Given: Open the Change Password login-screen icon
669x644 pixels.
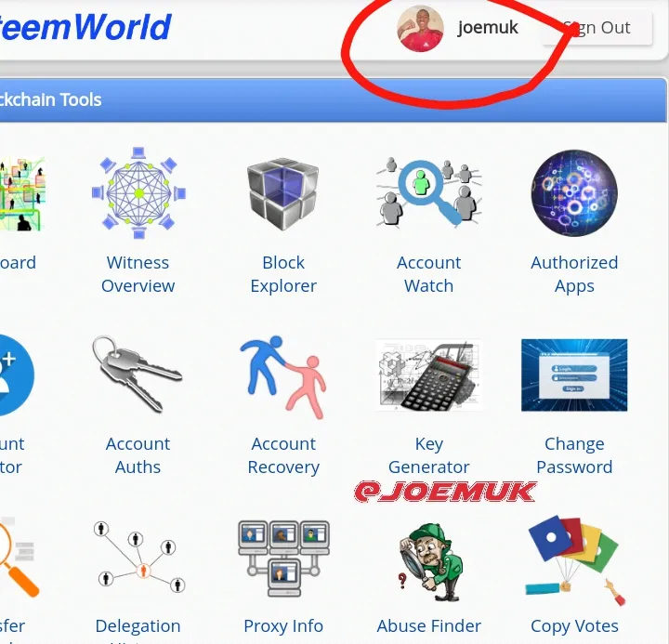Looking at the screenshot, I should (574, 375).
